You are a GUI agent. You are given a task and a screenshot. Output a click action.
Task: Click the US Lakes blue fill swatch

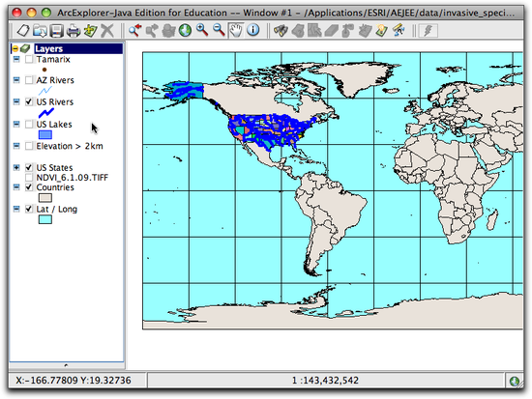pos(45,134)
